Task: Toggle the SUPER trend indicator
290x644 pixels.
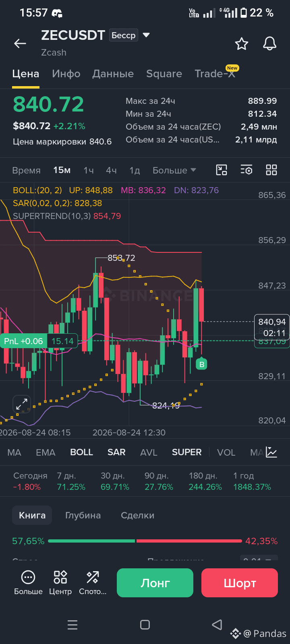Action: click(x=186, y=452)
